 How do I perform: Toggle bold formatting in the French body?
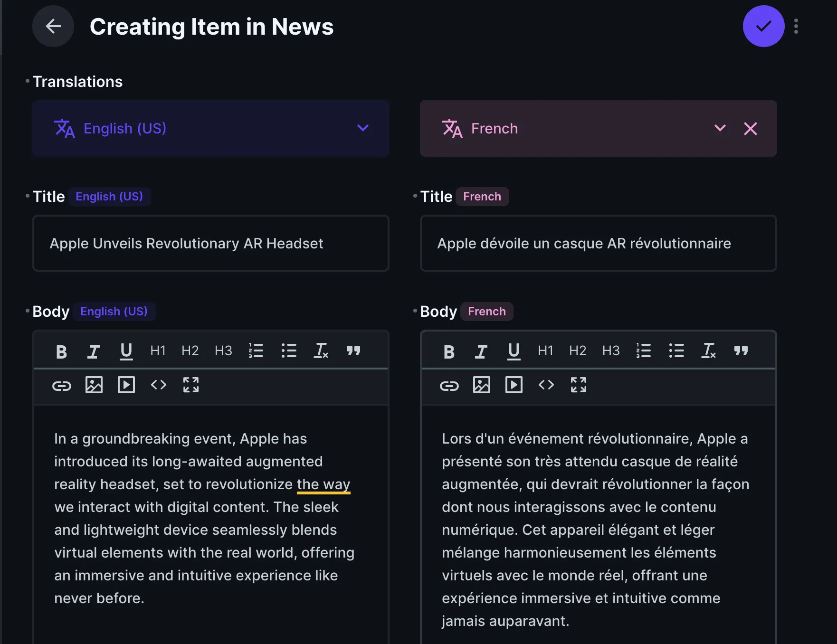[448, 351]
